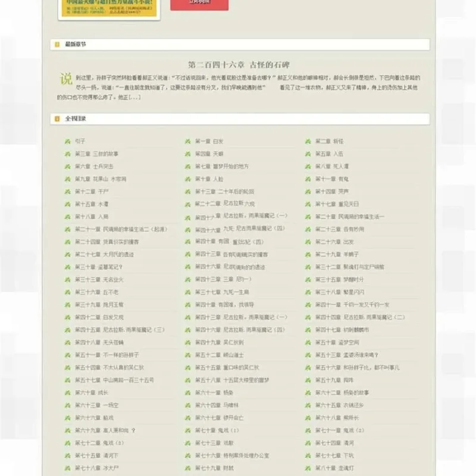Click the leaf icon beside 第十四章 哭声
This screenshot has width=476, height=476.
(x=308, y=192)
